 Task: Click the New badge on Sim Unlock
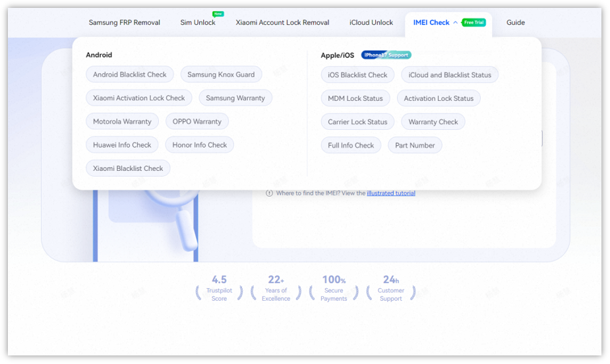[x=218, y=14]
